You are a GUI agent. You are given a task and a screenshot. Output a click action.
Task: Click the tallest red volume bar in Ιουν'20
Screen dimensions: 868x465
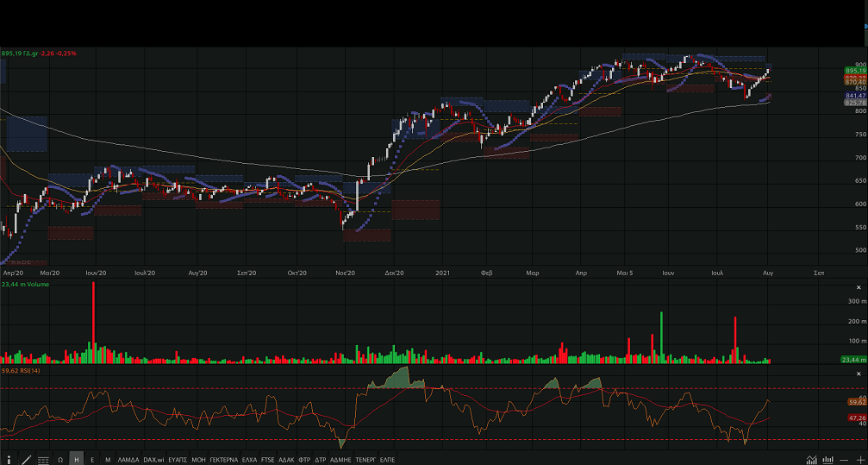[94, 323]
